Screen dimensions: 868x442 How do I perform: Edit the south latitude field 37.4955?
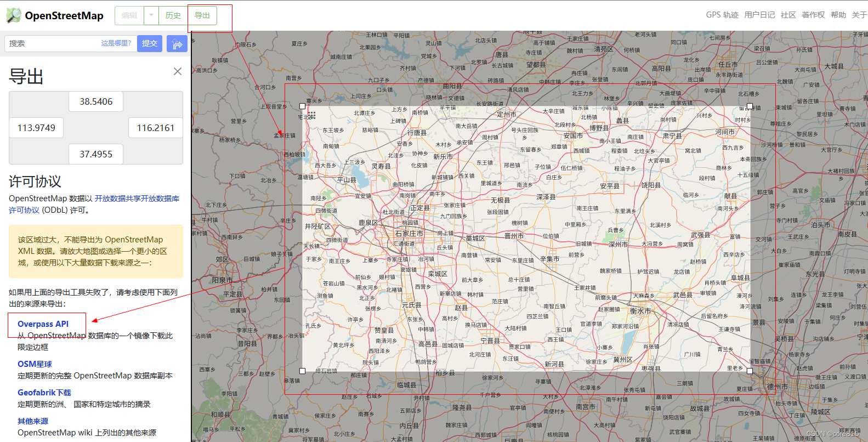point(96,154)
